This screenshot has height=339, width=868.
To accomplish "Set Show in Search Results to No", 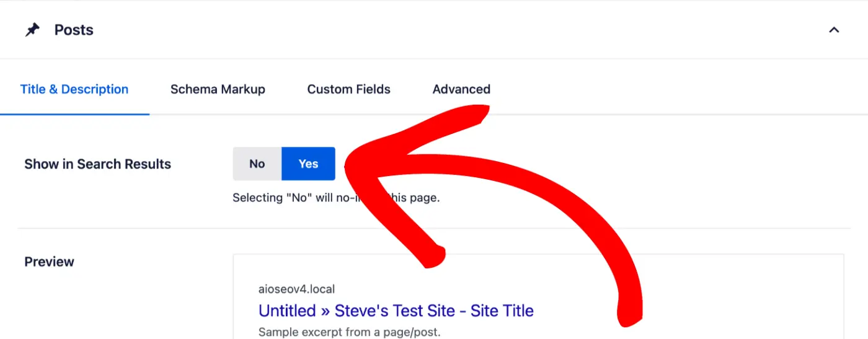I will (x=257, y=164).
